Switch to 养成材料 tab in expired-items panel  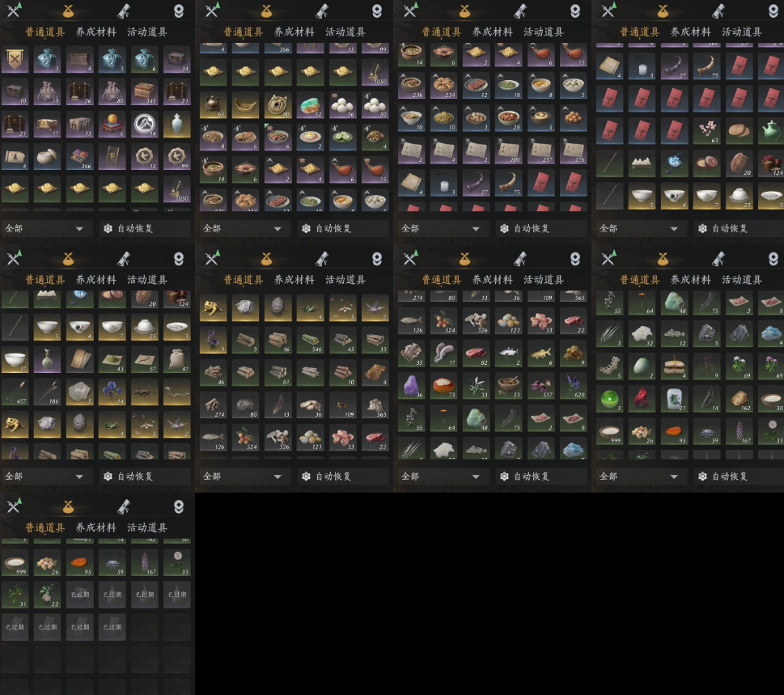96,528
